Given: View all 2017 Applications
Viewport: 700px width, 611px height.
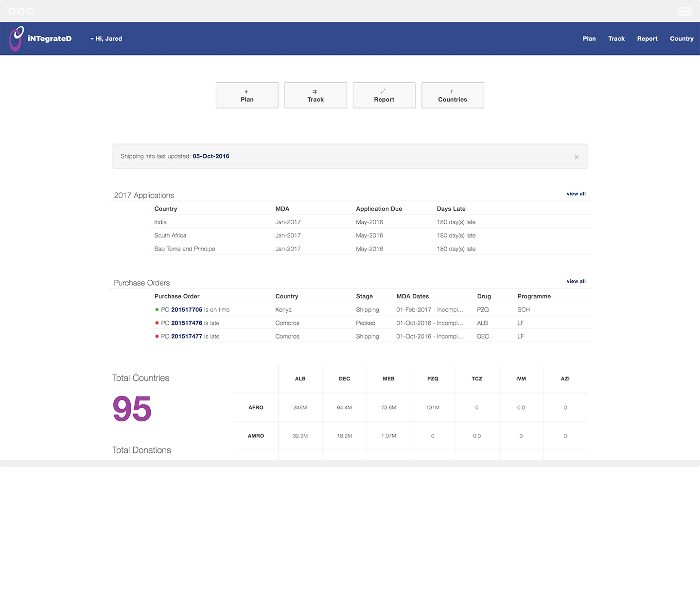Looking at the screenshot, I should click(576, 194).
